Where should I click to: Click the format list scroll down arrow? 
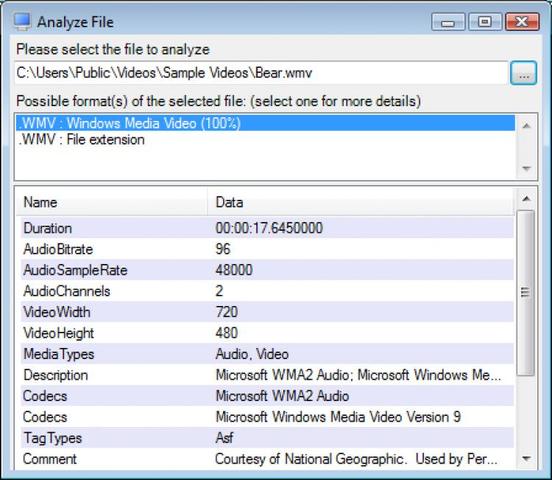[526, 168]
